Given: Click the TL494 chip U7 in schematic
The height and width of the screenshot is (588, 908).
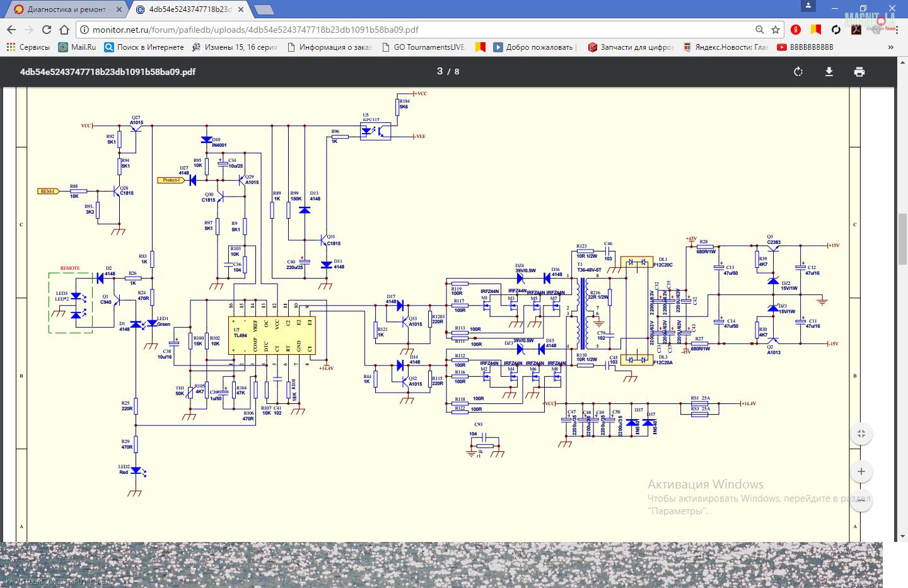Looking at the screenshot, I should pyautogui.click(x=272, y=335).
